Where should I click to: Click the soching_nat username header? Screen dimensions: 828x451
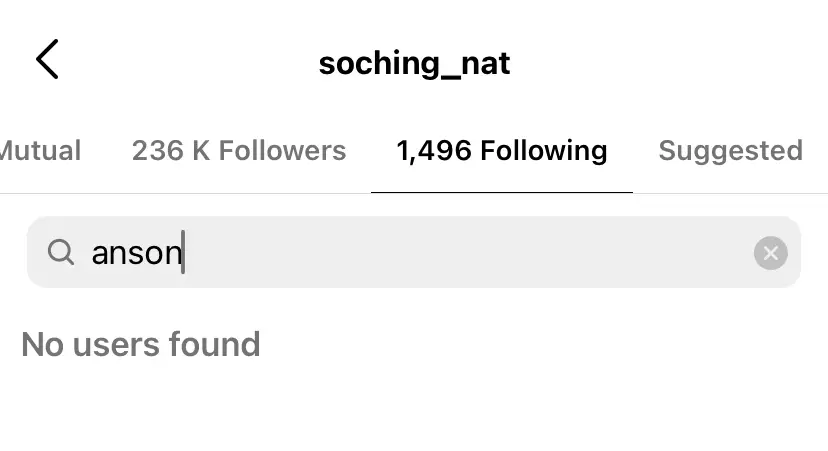414,63
